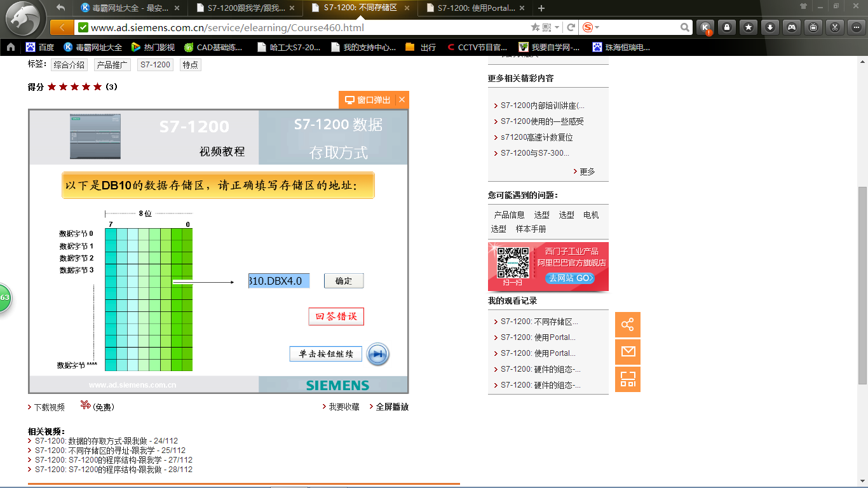Click the share icon in side panel
868x488 pixels.
tap(628, 325)
